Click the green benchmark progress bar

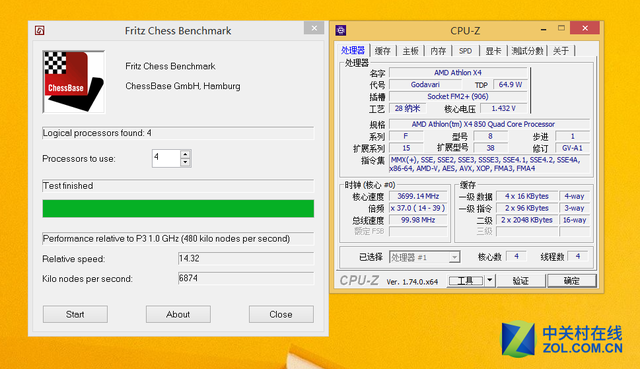tap(178, 209)
